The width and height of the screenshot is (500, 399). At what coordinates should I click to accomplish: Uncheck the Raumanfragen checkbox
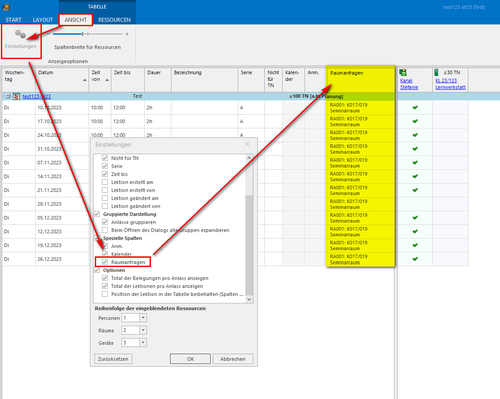[x=105, y=262]
